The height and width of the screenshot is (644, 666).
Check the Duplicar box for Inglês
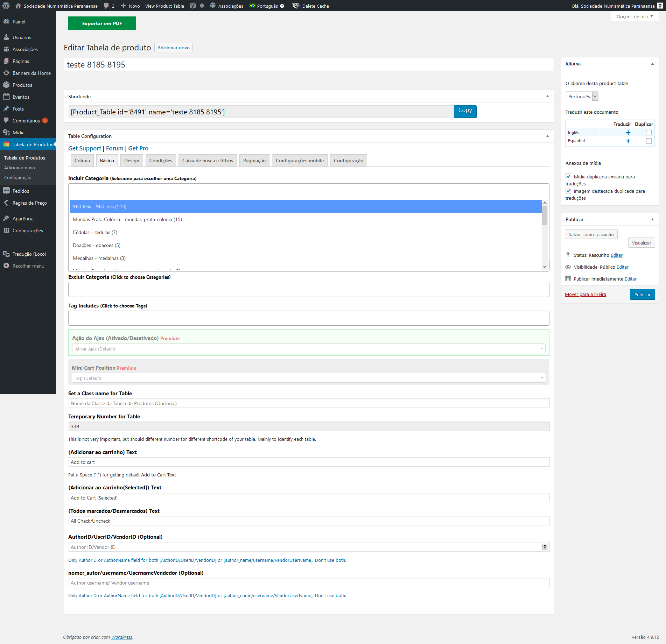pyautogui.click(x=649, y=133)
